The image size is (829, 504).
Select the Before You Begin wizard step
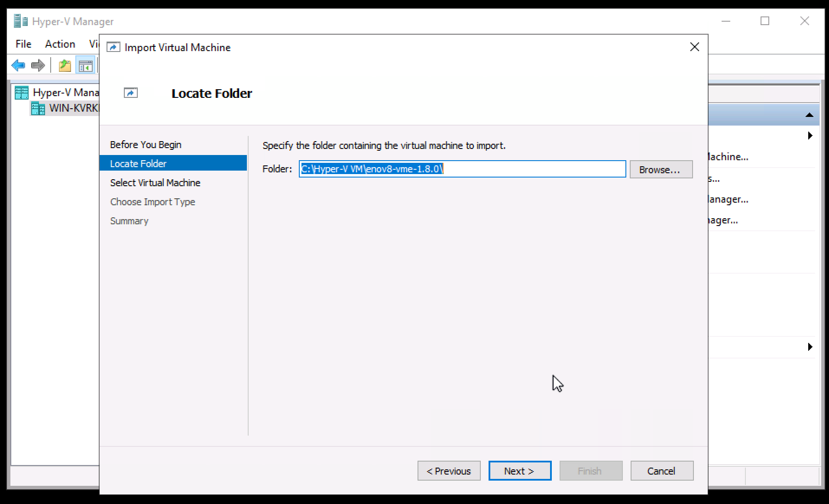coord(146,144)
